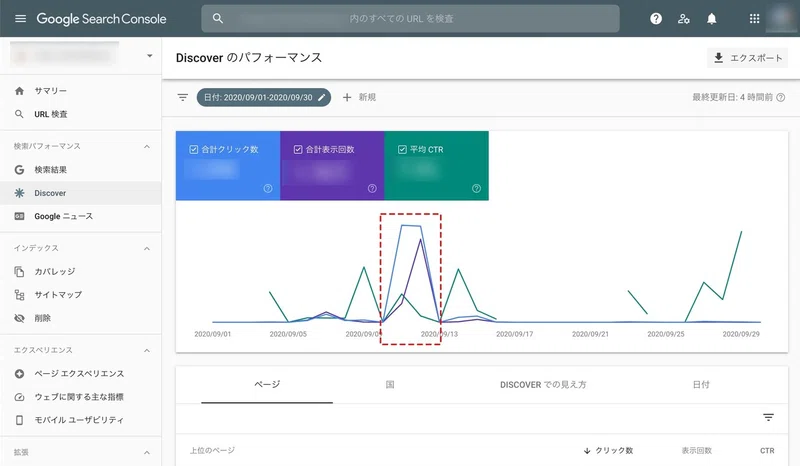
Task: Click the モバイル ユーザビリティ phone icon
Action: click(x=19, y=420)
